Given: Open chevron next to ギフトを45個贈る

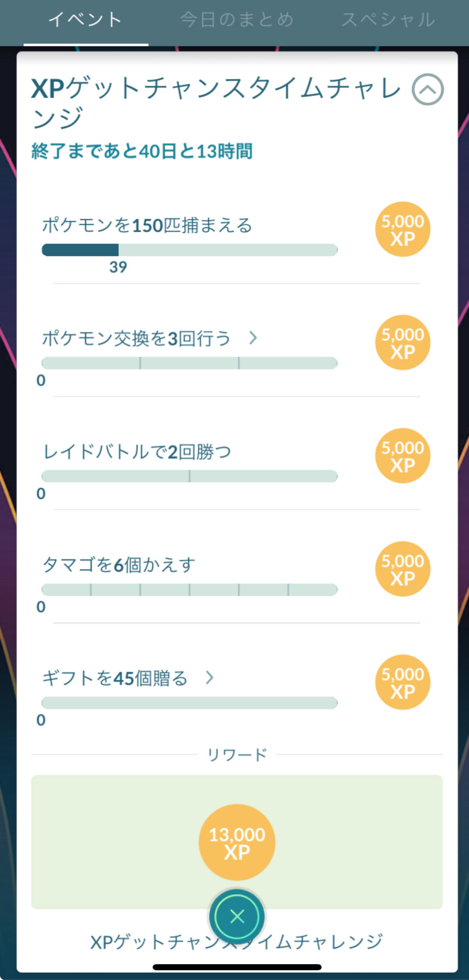Looking at the screenshot, I should [209, 677].
